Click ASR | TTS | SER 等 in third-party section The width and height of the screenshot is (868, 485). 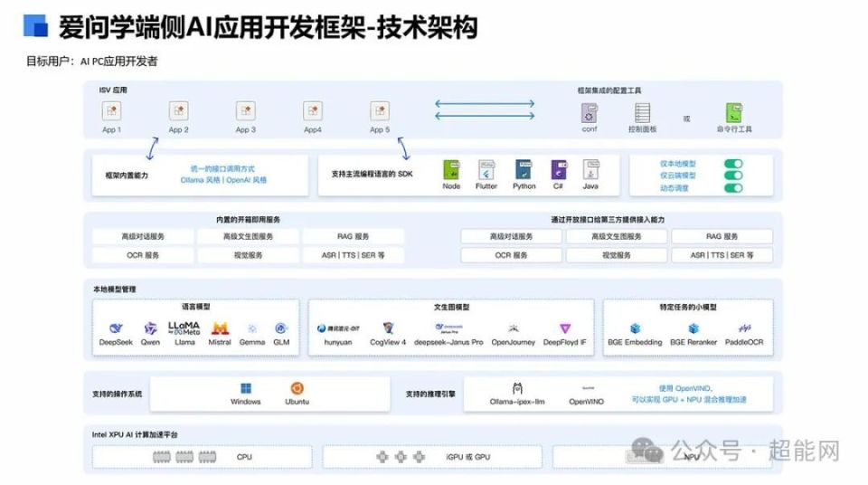point(722,255)
